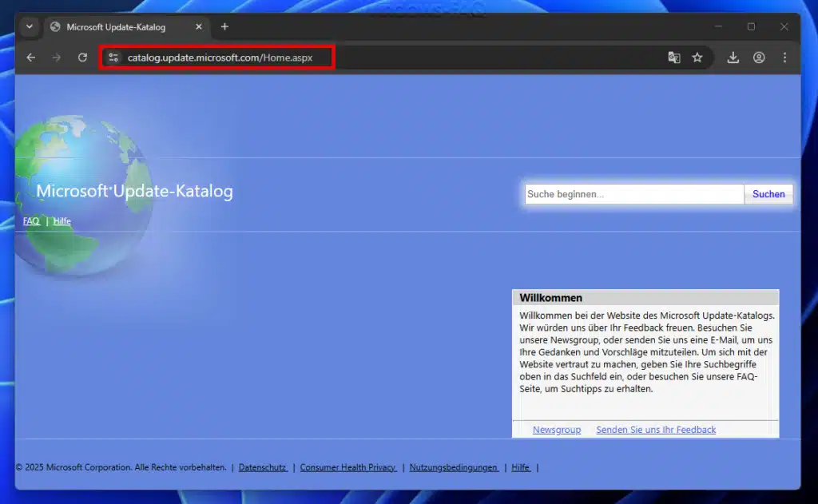Click inside the 'Suche beginnen' search field
Screen dimensions: 818x504
[631, 193]
